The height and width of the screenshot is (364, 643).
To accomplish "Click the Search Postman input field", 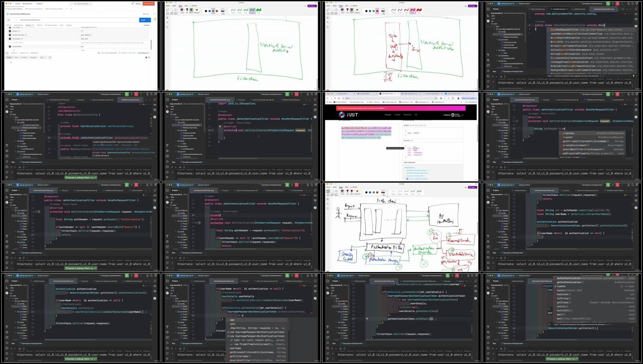I will tap(82, 4).
